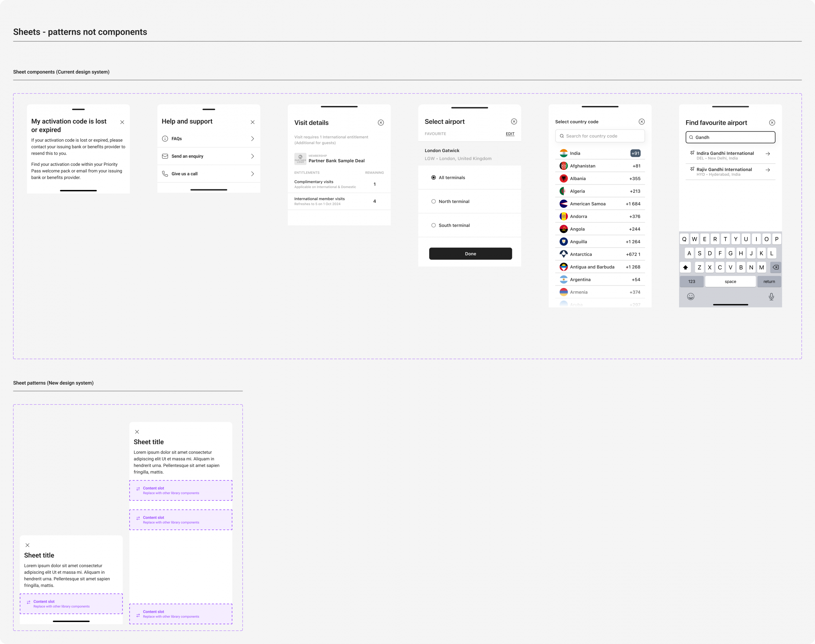
Task: Close the Select country code sheet
Action: pyautogui.click(x=641, y=122)
